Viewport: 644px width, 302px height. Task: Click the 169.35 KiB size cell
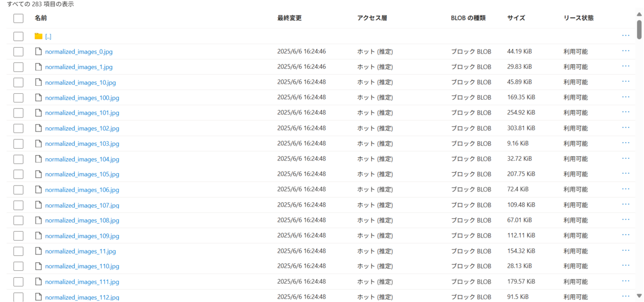pos(521,98)
